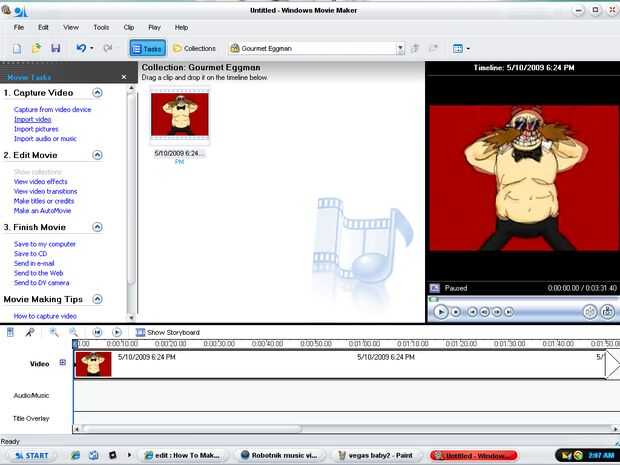The width and height of the screenshot is (620, 465).
Task: Click View video effects link
Action: pyautogui.click(x=40, y=181)
